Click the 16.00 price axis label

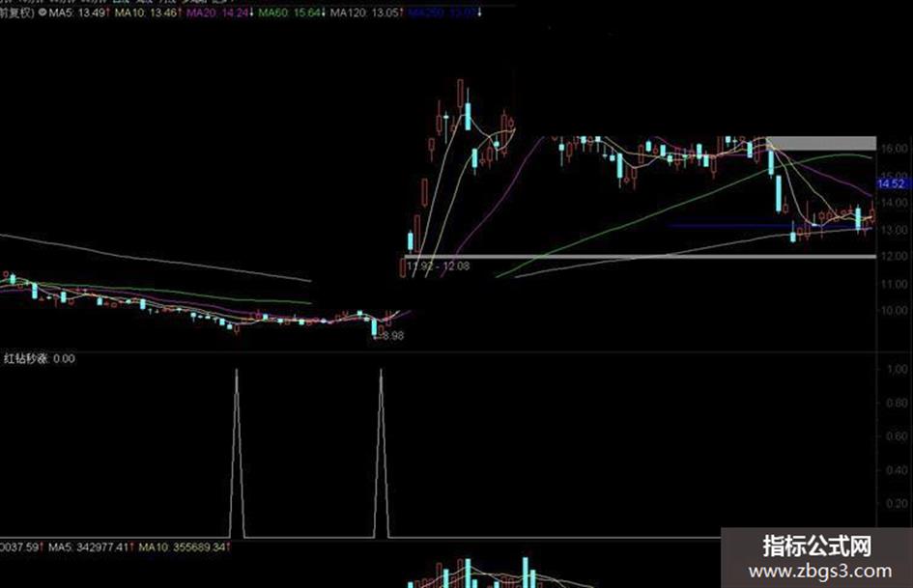tap(894, 149)
